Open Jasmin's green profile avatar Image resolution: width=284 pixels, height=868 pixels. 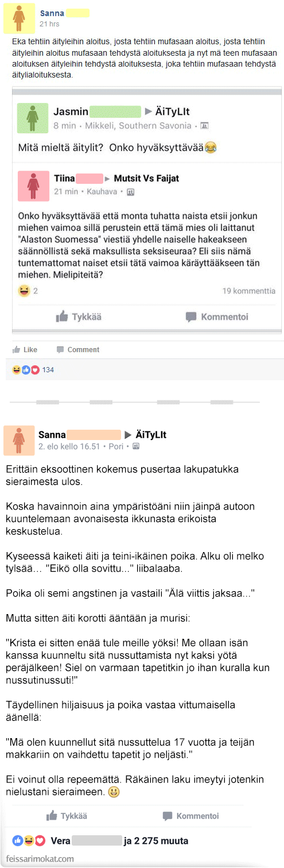tap(33, 118)
